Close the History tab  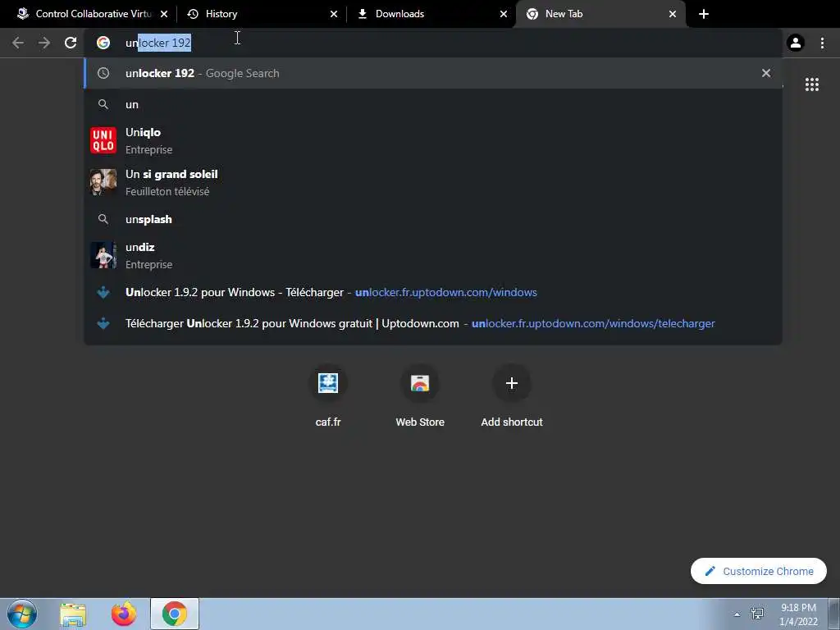tap(334, 14)
